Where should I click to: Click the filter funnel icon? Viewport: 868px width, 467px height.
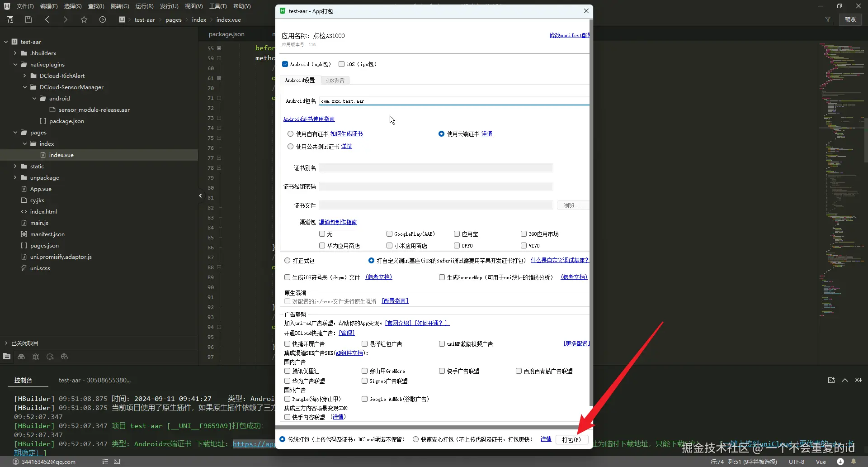(828, 19)
